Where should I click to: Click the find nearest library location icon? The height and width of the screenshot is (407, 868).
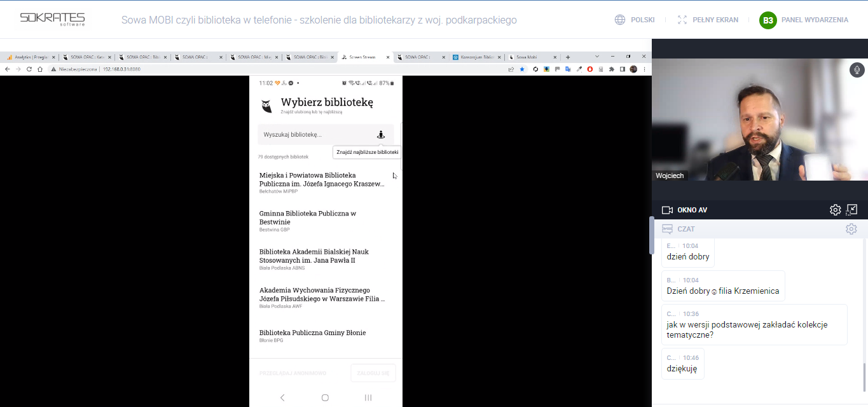(381, 134)
